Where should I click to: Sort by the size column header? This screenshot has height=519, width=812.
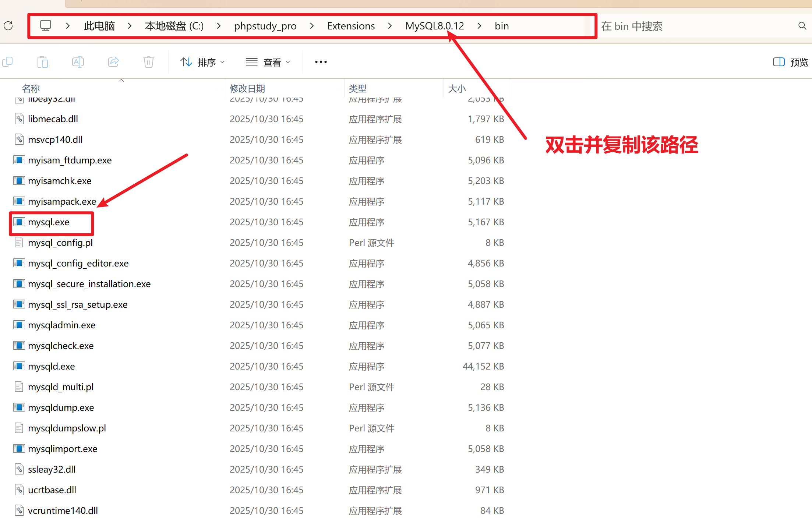pyautogui.click(x=457, y=88)
